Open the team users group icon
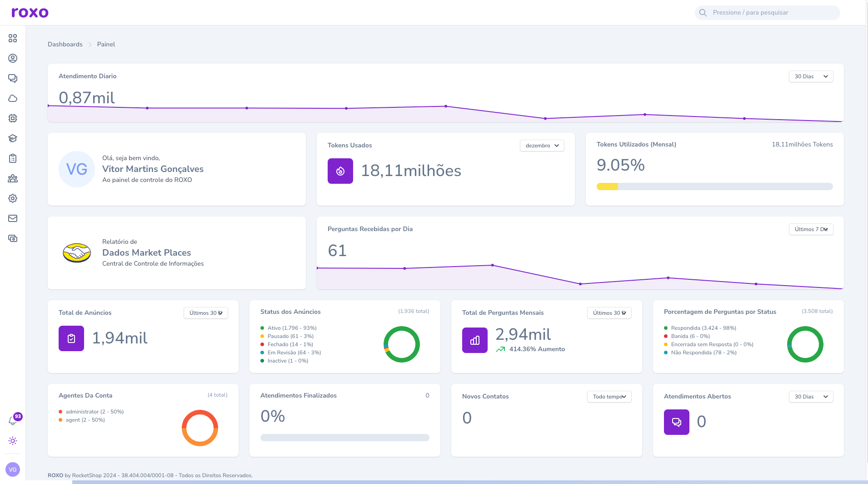Screen dimensions: 868x484 [13, 178]
